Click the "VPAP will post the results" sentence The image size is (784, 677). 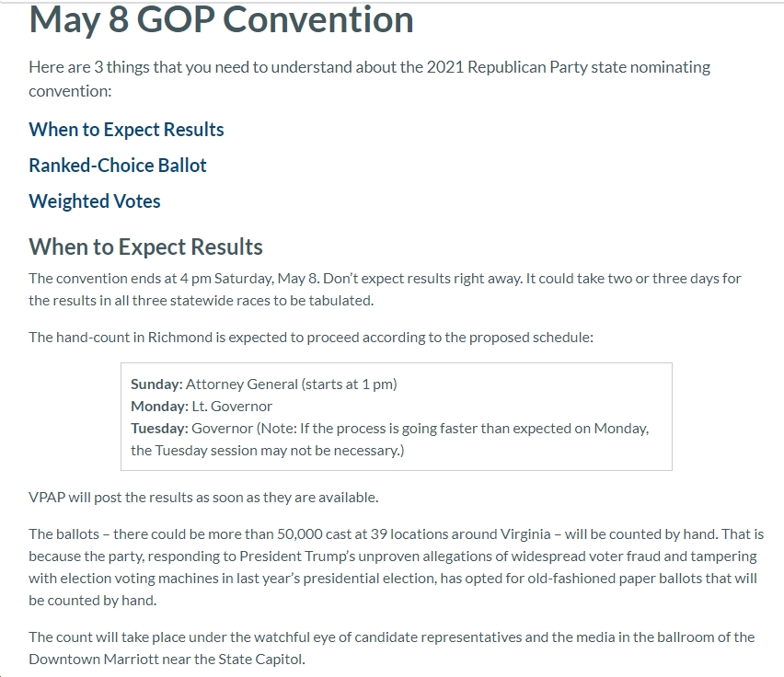(203, 498)
